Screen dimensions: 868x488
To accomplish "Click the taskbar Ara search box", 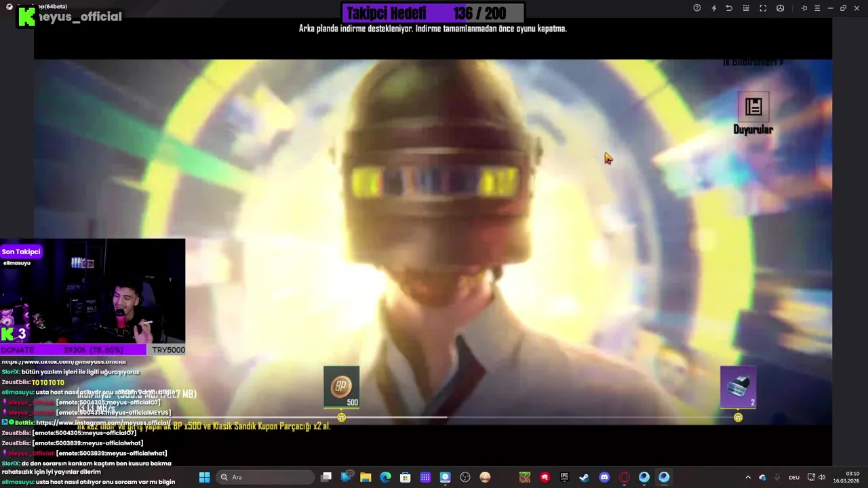I will pyautogui.click(x=264, y=477).
